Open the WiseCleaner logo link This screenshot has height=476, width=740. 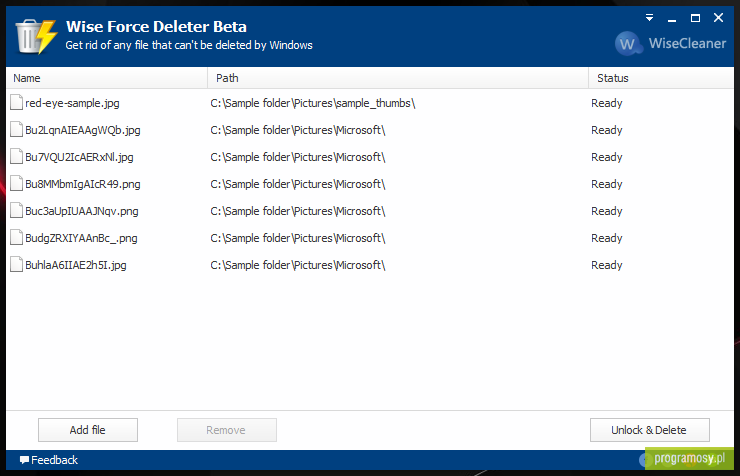[x=670, y=43]
